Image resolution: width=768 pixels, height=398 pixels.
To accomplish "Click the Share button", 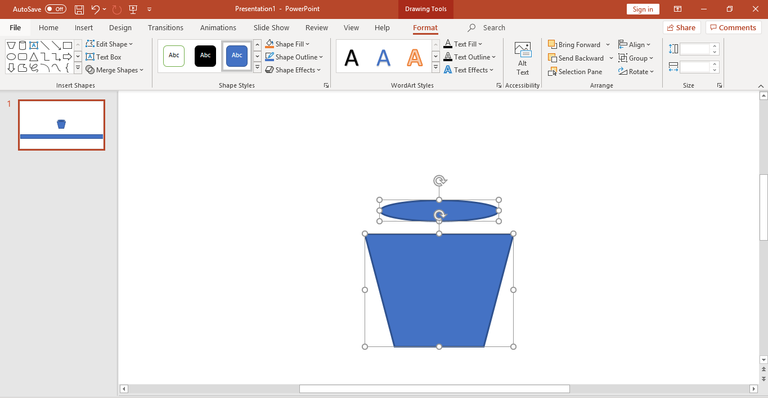I will point(681,27).
